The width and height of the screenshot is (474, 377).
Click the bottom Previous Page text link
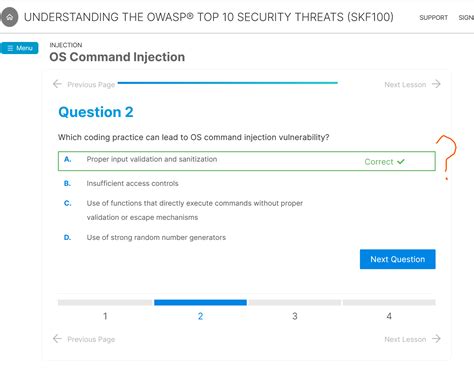[91, 339]
